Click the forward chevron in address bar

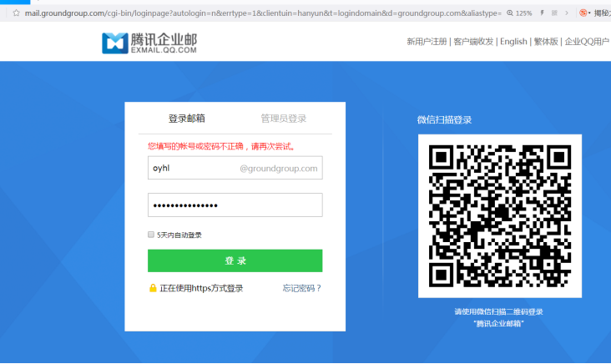click(567, 13)
